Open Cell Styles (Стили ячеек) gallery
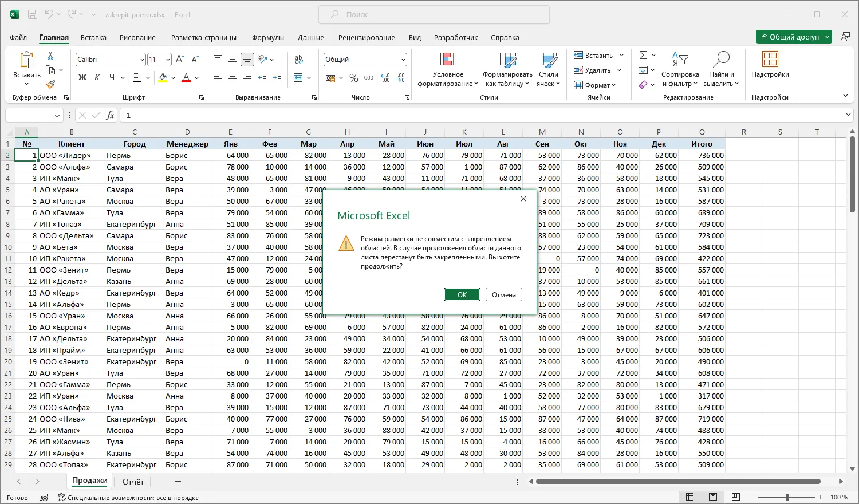Screen dimensions: 859x504 point(549,70)
